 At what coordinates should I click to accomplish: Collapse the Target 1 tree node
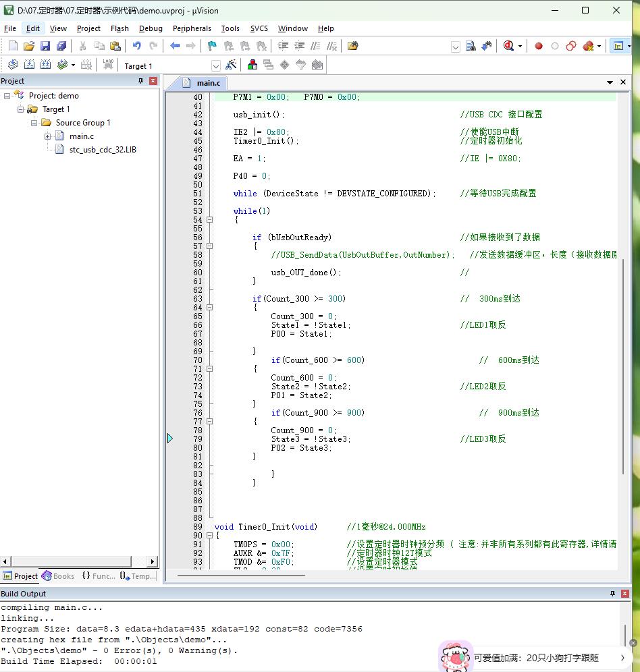[x=20, y=109]
